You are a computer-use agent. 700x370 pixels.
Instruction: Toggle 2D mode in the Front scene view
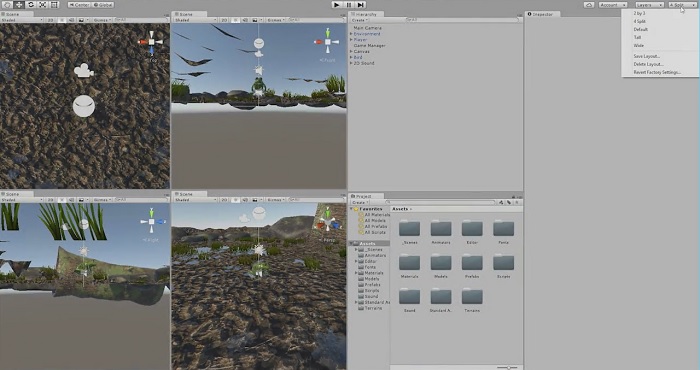coord(224,20)
